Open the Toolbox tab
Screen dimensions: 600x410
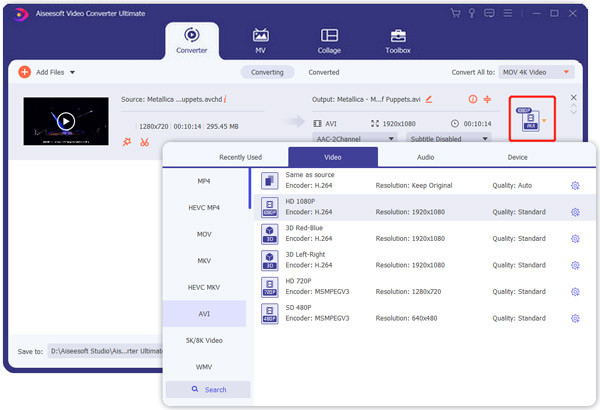(x=398, y=41)
